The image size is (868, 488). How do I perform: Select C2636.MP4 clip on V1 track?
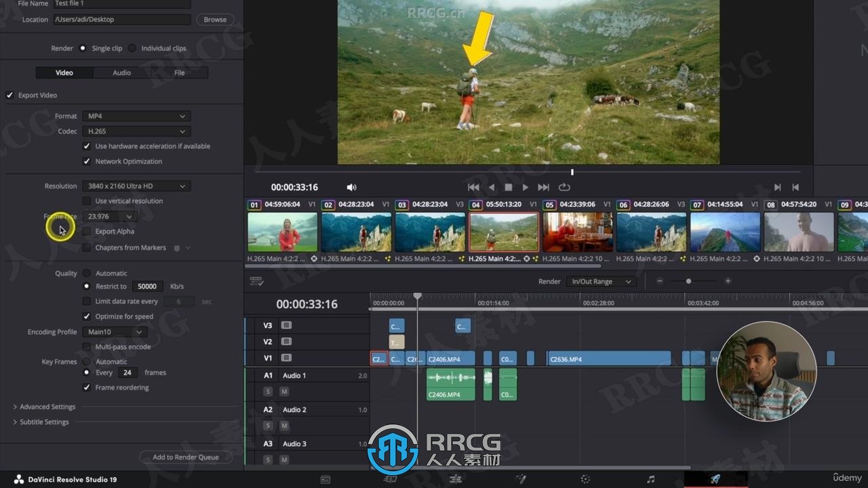(609, 359)
